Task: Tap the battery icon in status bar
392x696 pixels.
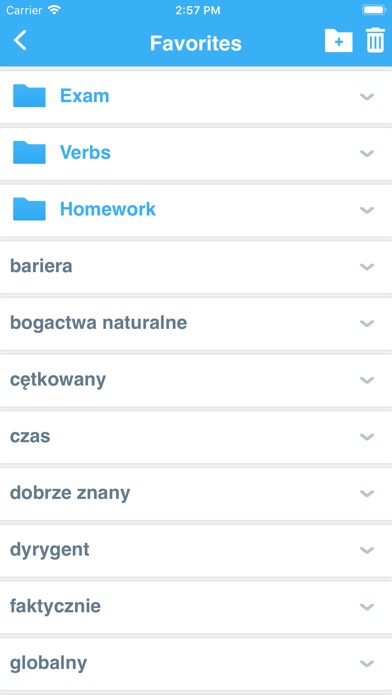Action: (x=374, y=10)
